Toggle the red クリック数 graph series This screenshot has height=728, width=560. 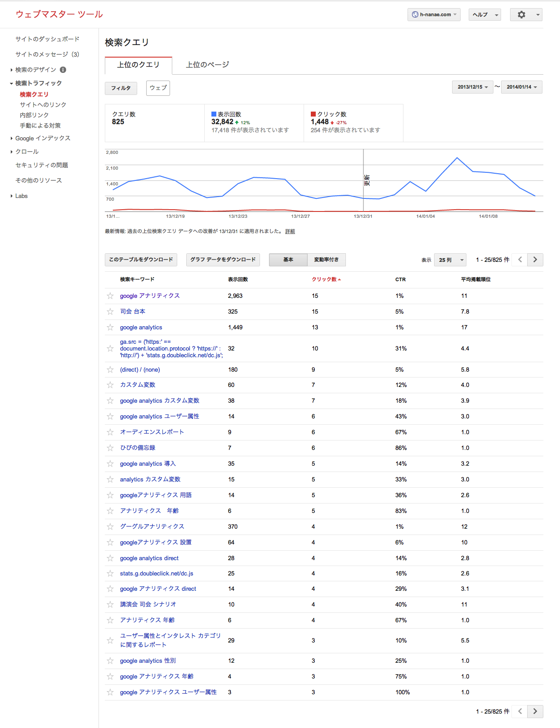[313, 114]
